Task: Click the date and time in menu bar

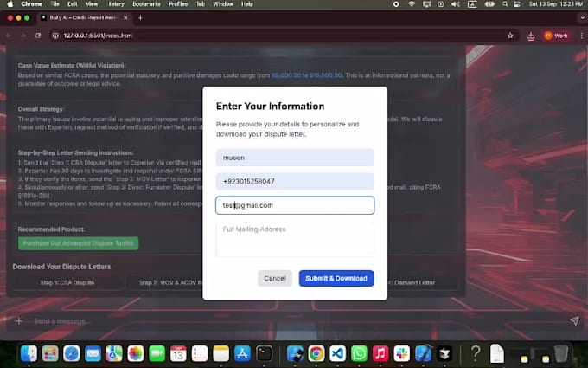Action: [x=556, y=4]
